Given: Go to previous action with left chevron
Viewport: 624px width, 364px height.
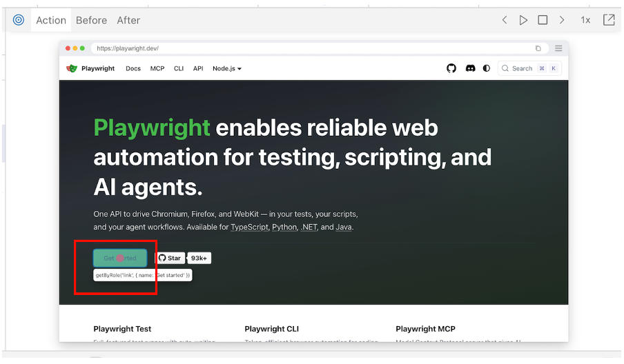Looking at the screenshot, I should 505,20.
